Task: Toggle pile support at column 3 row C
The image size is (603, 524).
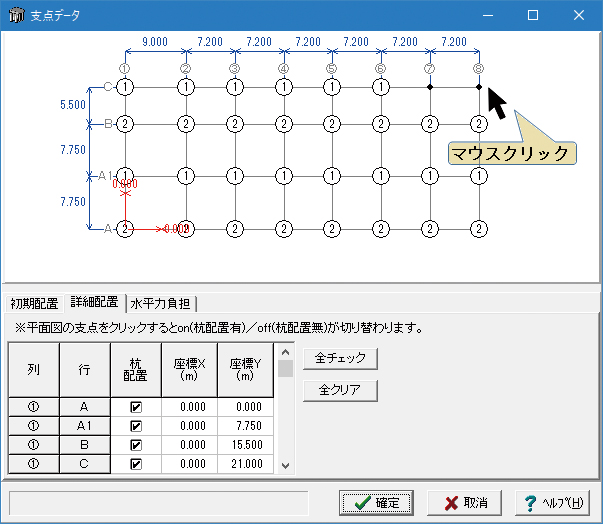Action: coord(235,87)
